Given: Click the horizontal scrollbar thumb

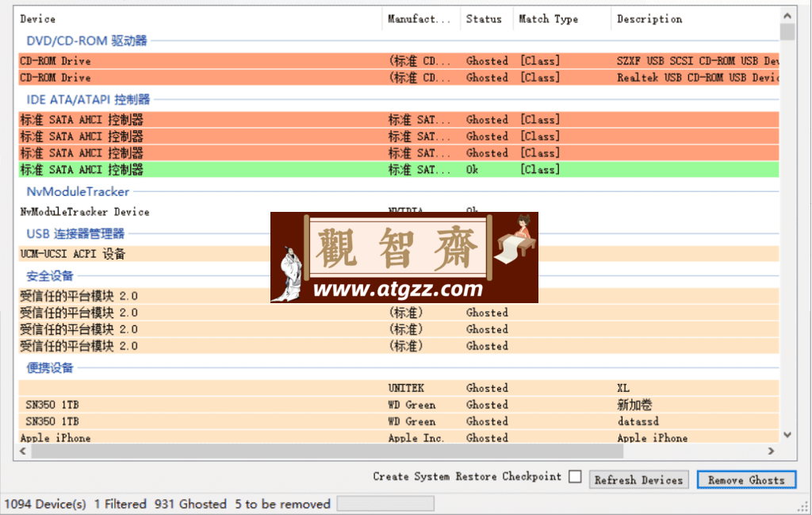Looking at the screenshot, I should pos(327,452).
